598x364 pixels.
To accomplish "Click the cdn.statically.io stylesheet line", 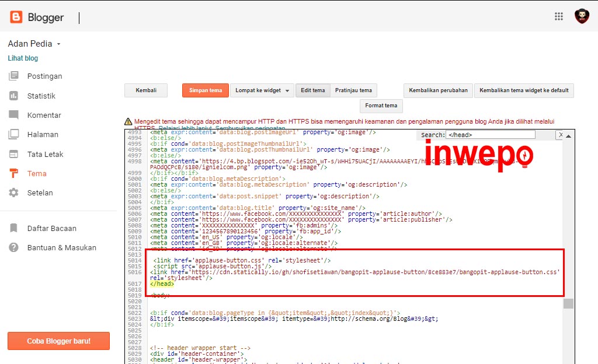I will click(x=354, y=275).
